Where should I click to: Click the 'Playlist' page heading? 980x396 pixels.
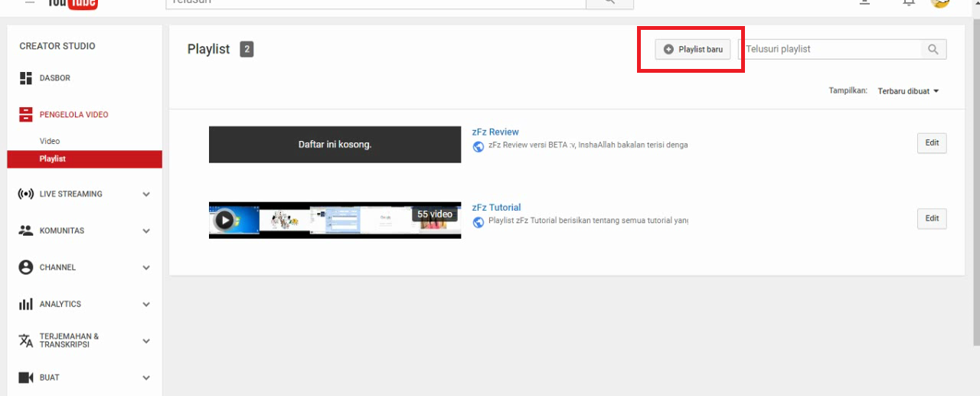point(208,49)
